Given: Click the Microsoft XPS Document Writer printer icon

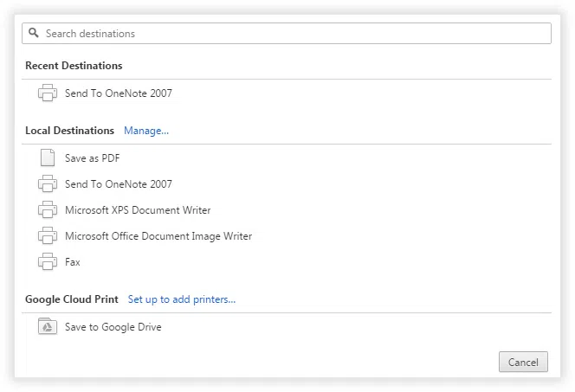Looking at the screenshot, I should 48,210.
